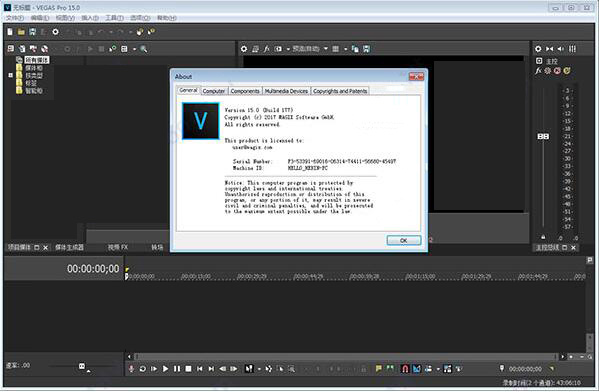The width and height of the screenshot is (599, 392).
Task: Click the Save icon in the main toolbar
Action: point(32,32)
